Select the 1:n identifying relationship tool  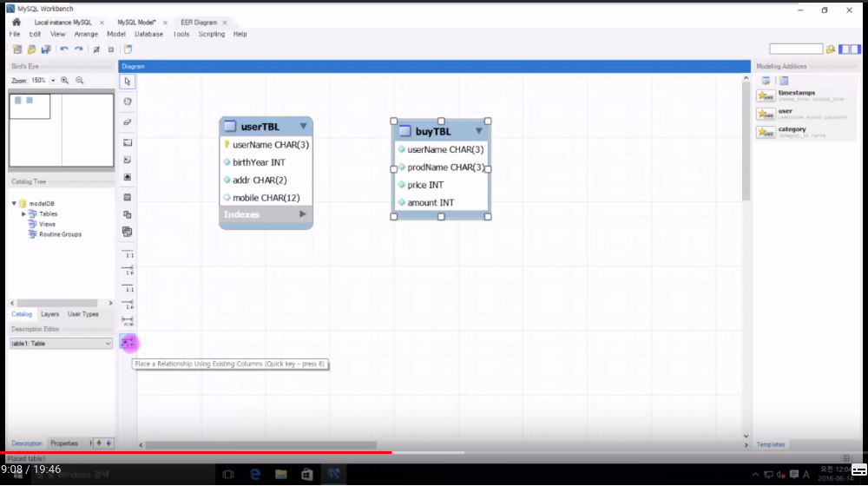[128, 304]
